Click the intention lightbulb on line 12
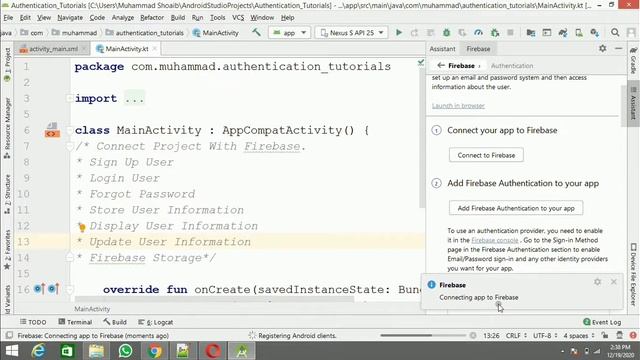 click(82, 227)
